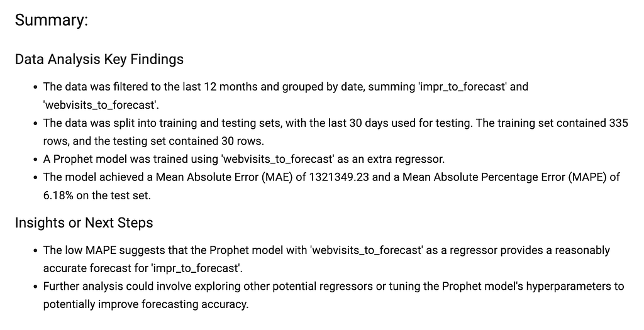The height and width of the screenshot is (330, 644).
Task: Click the 'Insights or Next Steps' heading
Action: pos(84,223)
